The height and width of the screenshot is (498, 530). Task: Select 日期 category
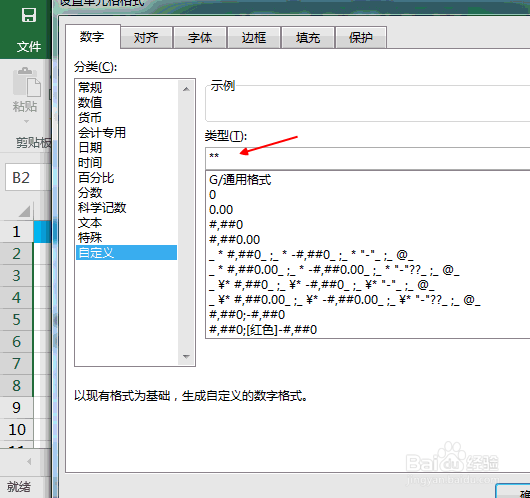[x=126, y=147]
